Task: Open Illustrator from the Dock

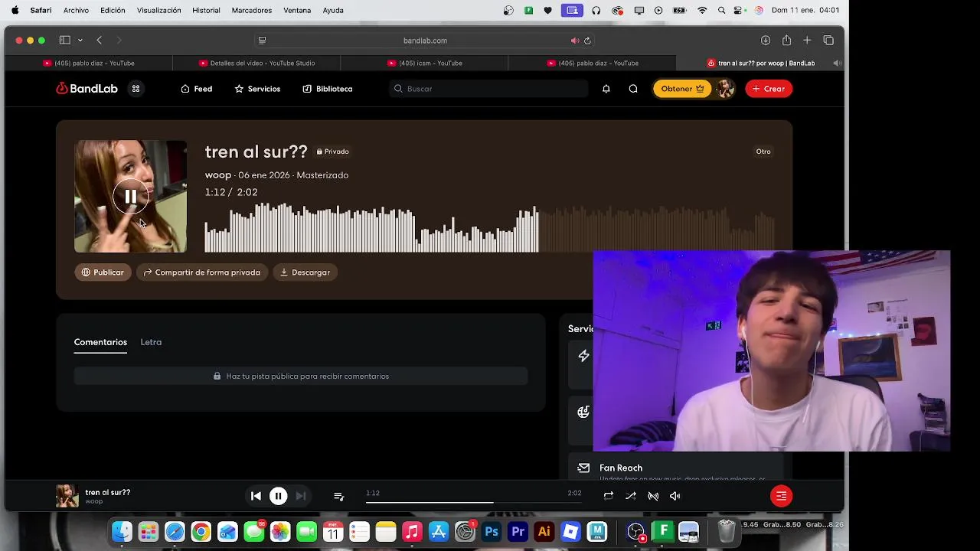Action: click(x=544, y=531)
